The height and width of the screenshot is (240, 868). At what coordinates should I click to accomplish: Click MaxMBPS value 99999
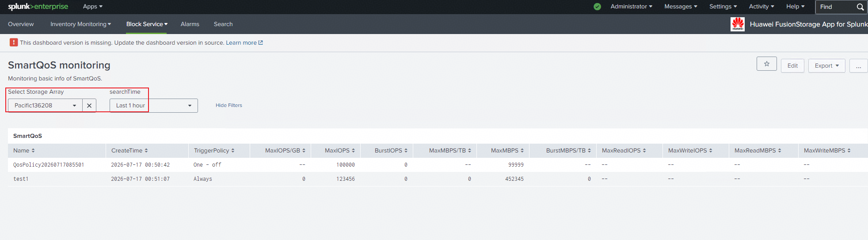[x=516, y=165]
